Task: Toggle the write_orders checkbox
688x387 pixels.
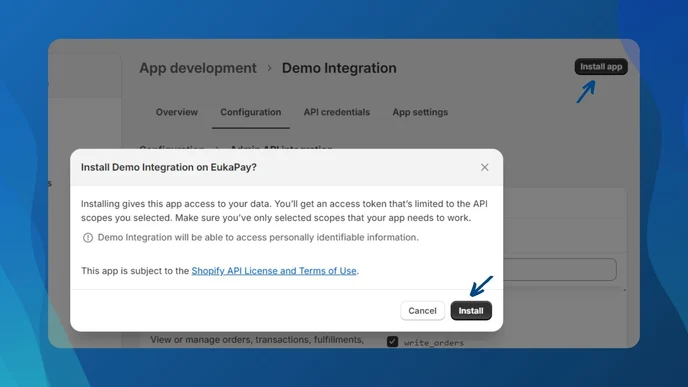Action: pyautogui.click(x=392, y=341)
